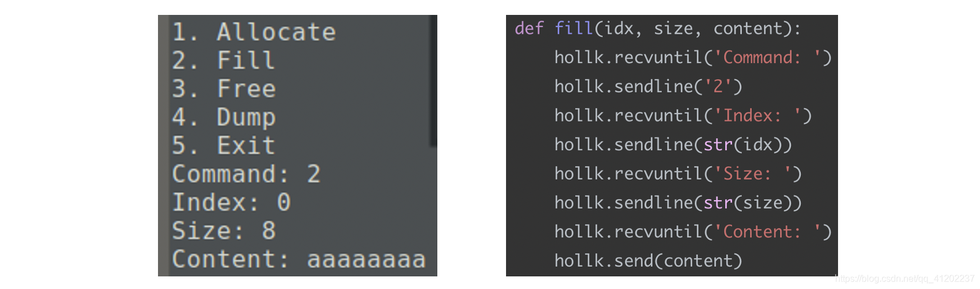980x289 pixels.
Task: Click the terminal's vertical scrollbar
Action: [x=433, y=80]
